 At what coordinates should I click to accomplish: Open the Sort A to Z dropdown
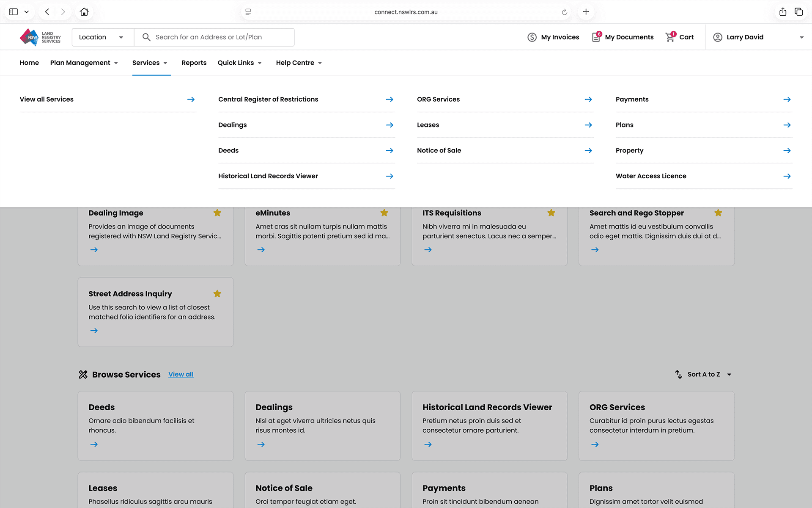coord(704,374)
